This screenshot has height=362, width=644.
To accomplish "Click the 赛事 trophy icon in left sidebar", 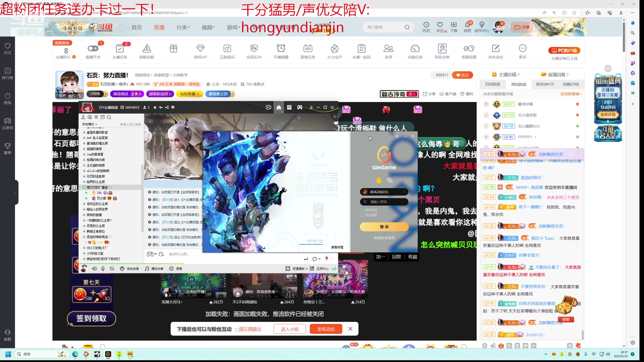I will [x=8, y=149].
